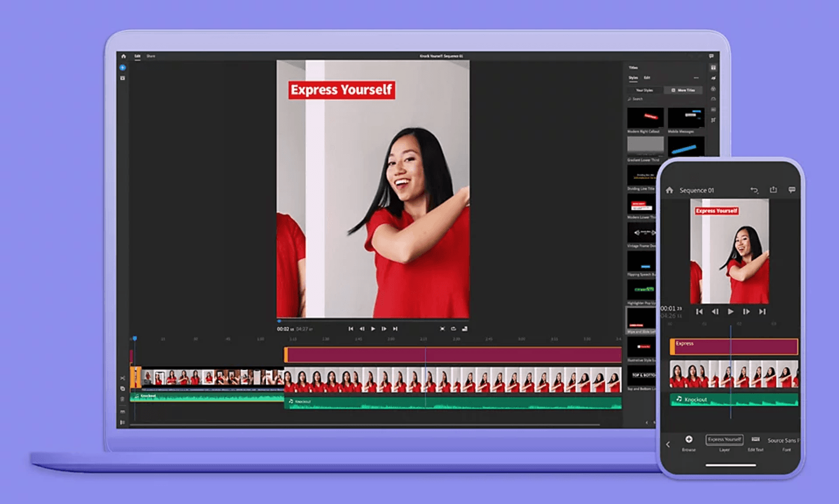
Task: Jump to previous edit point on laptop
Action: click(351, 328)
